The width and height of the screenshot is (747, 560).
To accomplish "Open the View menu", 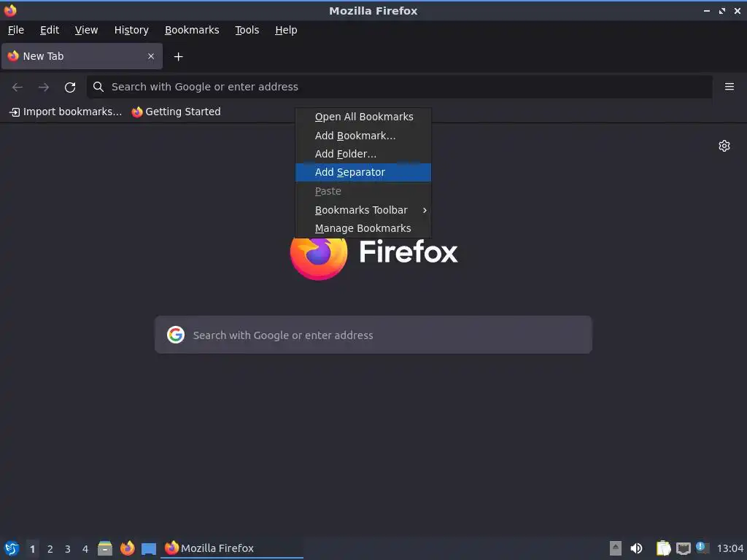I will (x=86, y=30).
